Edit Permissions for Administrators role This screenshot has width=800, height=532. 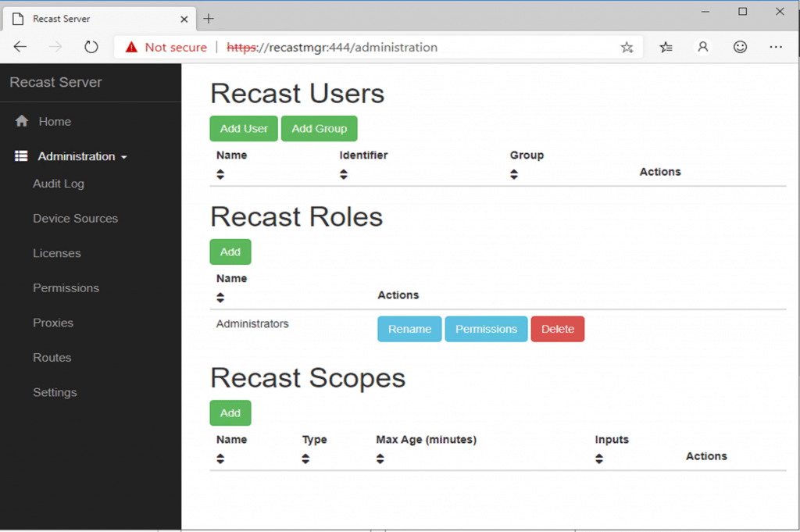point(486,329)
